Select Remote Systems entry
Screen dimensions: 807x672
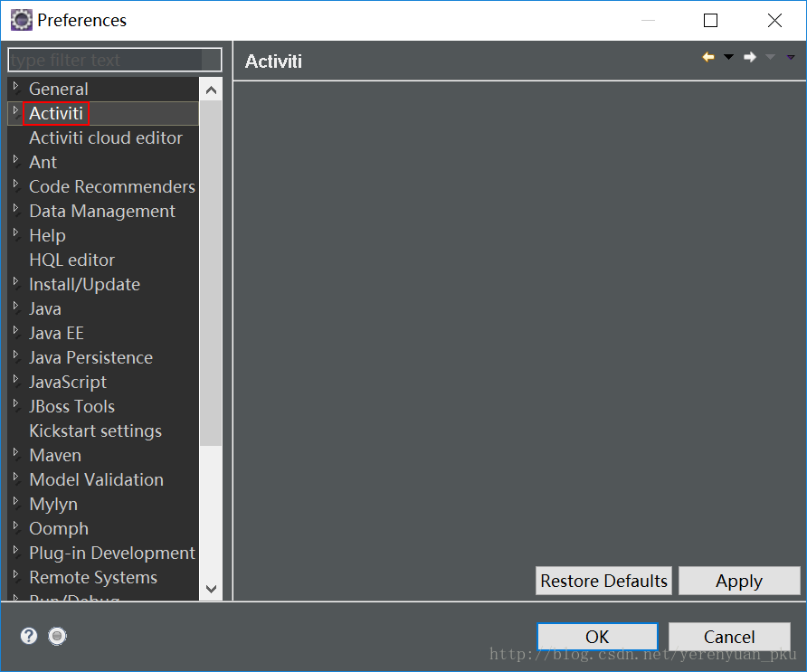coord(93,578)
